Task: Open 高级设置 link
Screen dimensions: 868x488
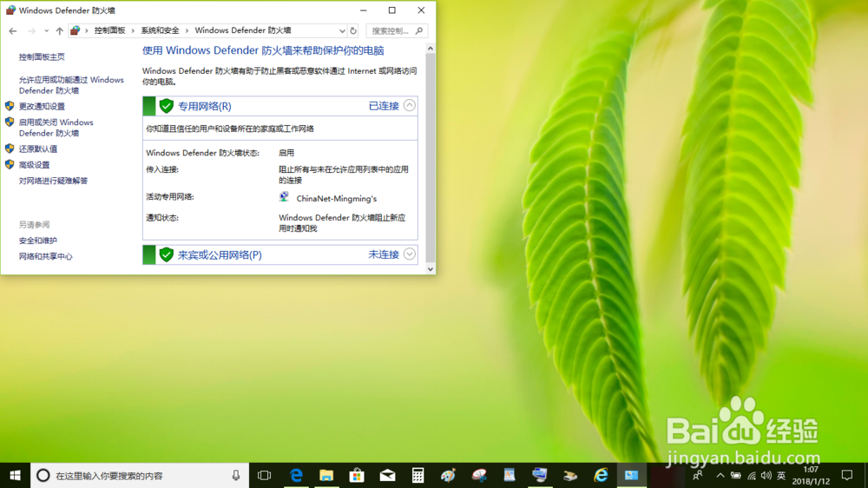Action: tap(34, 164)
